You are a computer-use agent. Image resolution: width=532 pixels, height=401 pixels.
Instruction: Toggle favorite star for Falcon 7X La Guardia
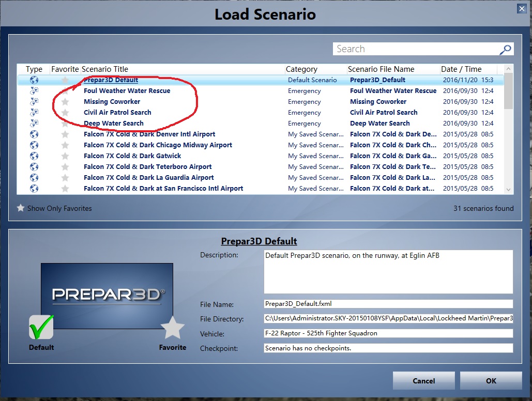click(65, 178)
